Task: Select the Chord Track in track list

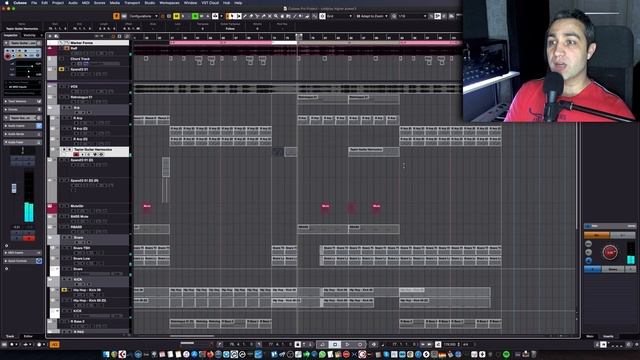Action: click(80, 59)
